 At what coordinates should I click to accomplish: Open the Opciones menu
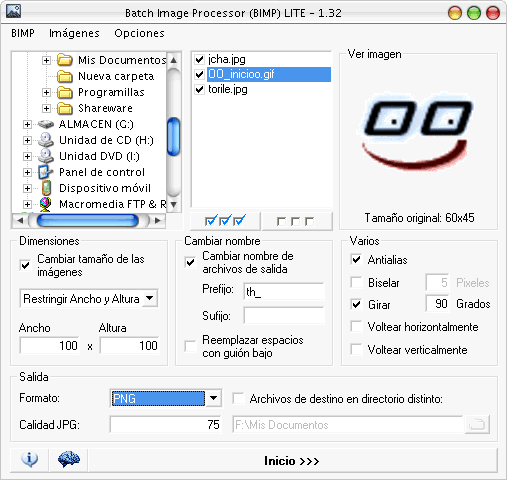(x=139, y=33)
